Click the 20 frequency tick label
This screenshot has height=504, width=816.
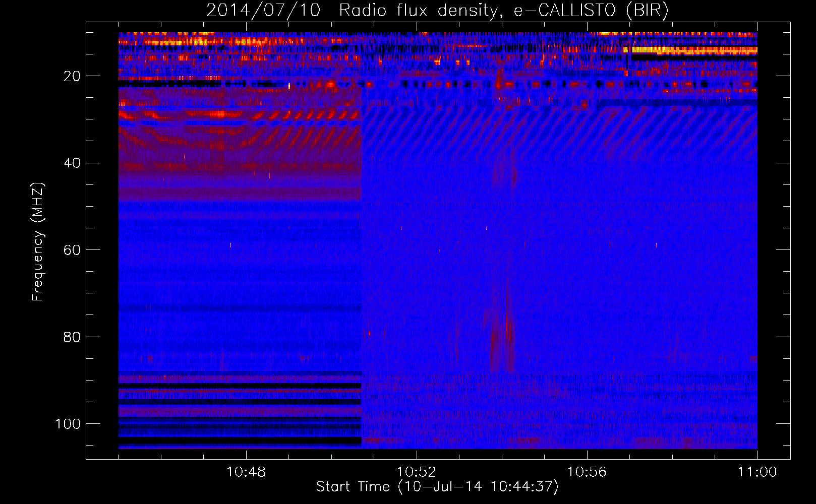pyautogui.click(x=72, y=76)
